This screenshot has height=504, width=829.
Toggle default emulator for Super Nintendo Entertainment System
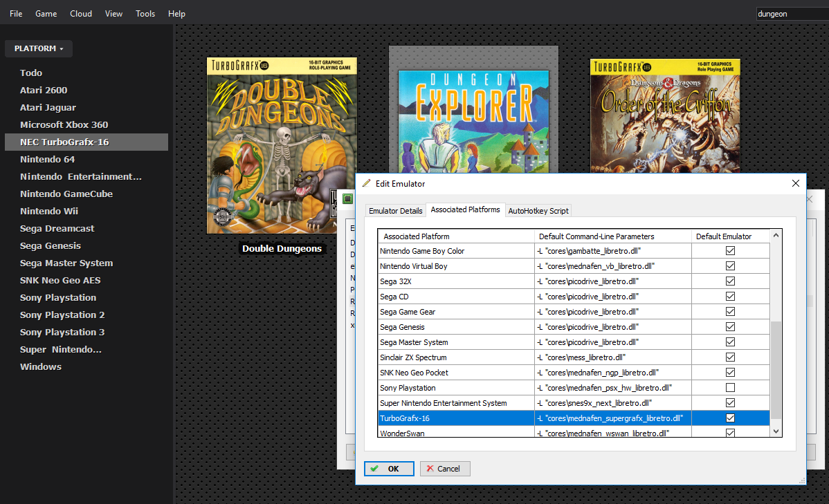coord(730,402)
